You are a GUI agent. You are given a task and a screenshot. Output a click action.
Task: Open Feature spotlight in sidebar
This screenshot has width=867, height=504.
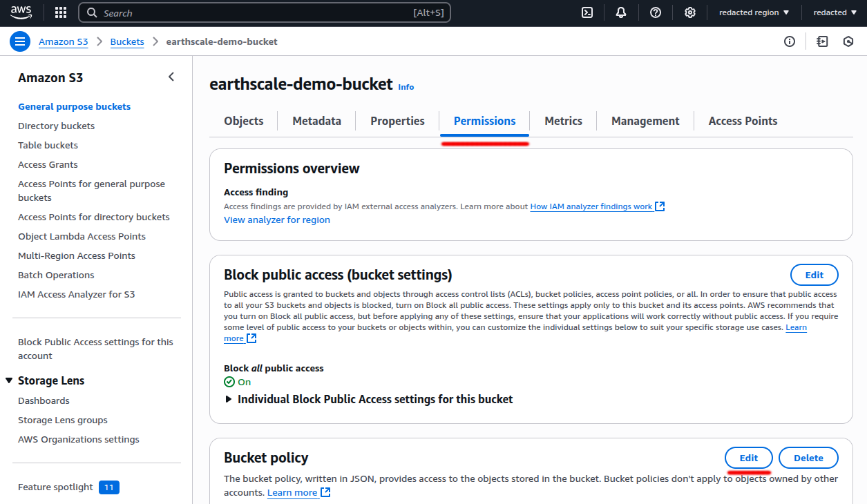pyautogui.click(x=55, y=487)
